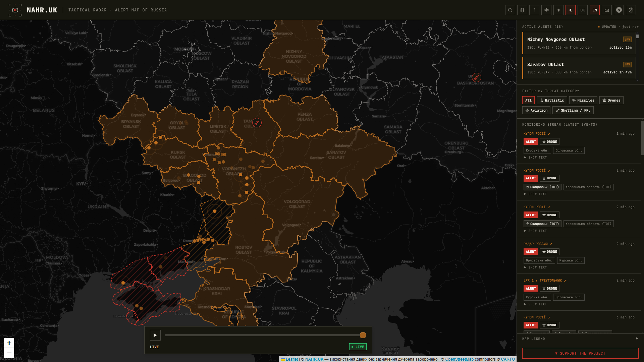
Task: Open the Threads profile icon
Action: 631,10
